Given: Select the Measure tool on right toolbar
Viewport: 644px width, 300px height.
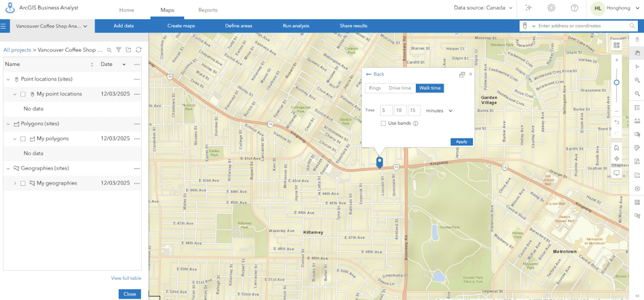Looking at the screenshot, I should 637,121.
